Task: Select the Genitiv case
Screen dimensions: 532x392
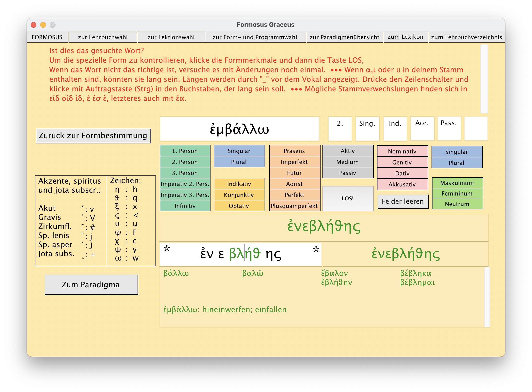Action: pyautogui.click(x=402, y=163)
